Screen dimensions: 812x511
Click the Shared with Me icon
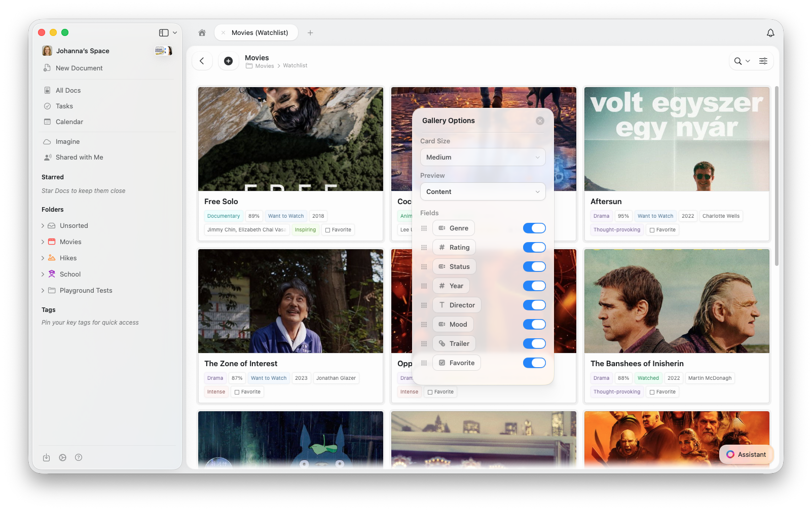(47, 158)
